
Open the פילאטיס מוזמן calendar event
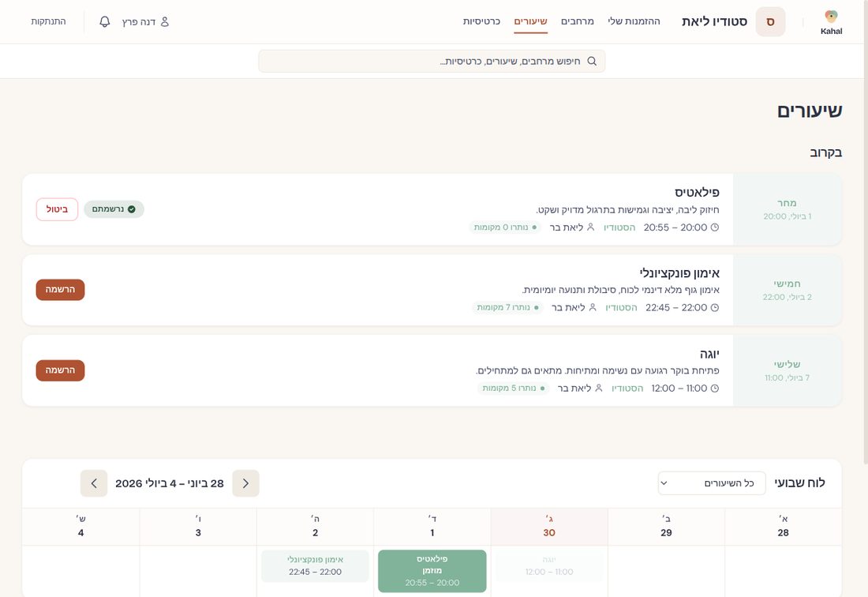tap(432, 571)
